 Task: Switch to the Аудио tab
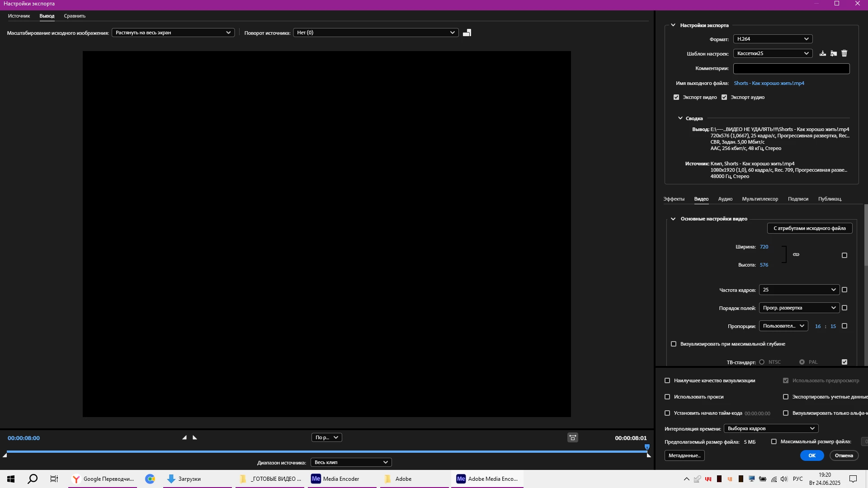[x=725, y=199]
